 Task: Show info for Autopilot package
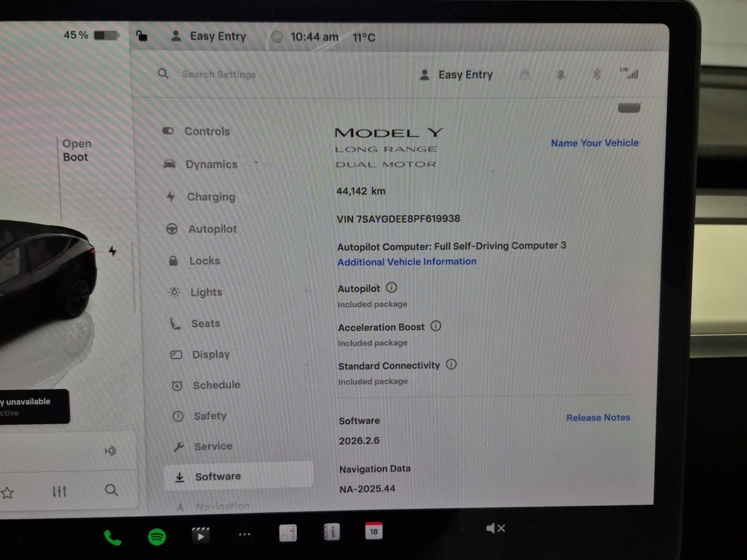(392, 288)
